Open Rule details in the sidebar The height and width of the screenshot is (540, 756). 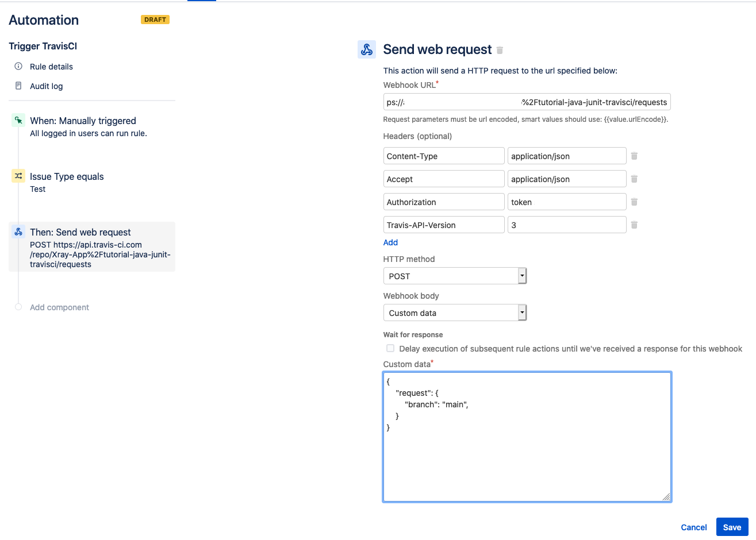pyautogui.click(x=51, y=67)
